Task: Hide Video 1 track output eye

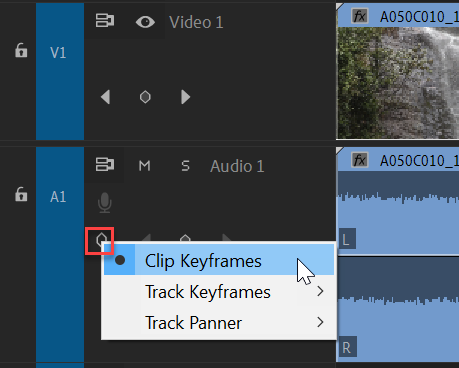Action: coord(145,22)
